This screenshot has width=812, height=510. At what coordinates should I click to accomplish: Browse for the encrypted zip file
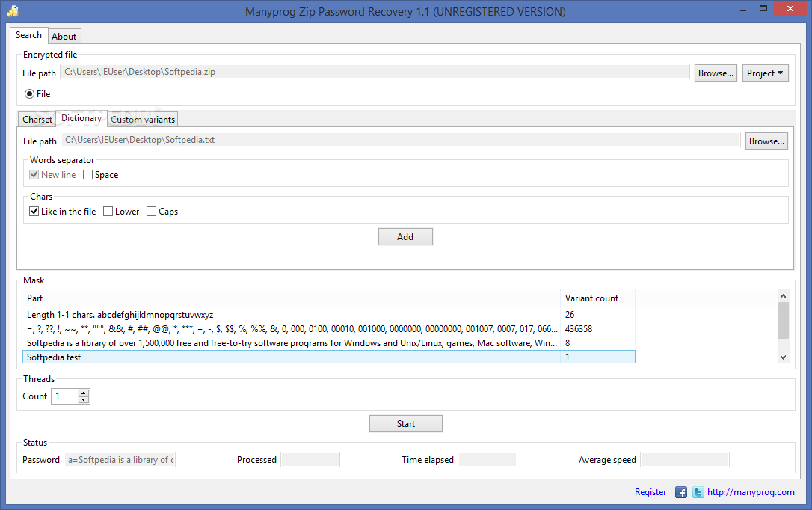pyautogui.click(x=716, y=73)
